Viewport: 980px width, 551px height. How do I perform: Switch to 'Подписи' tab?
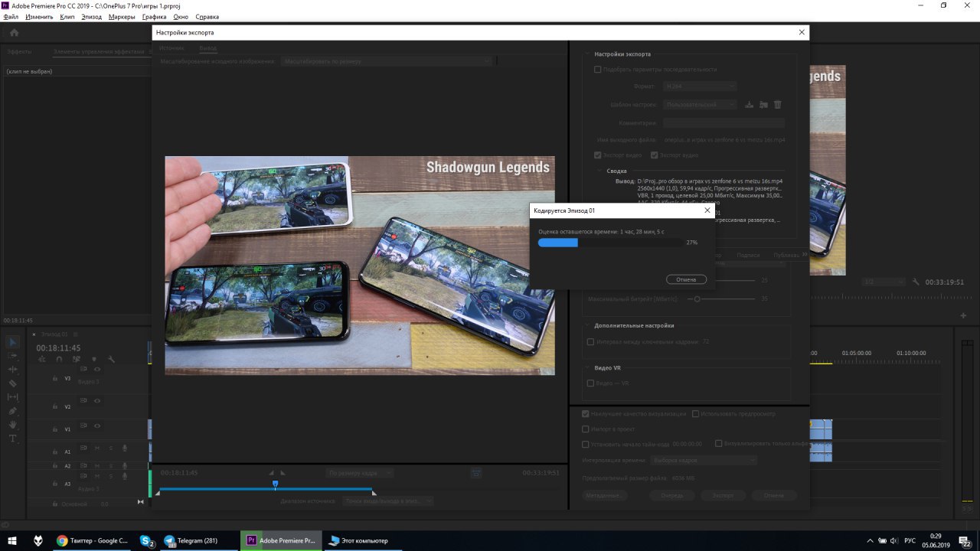point(748,255)
